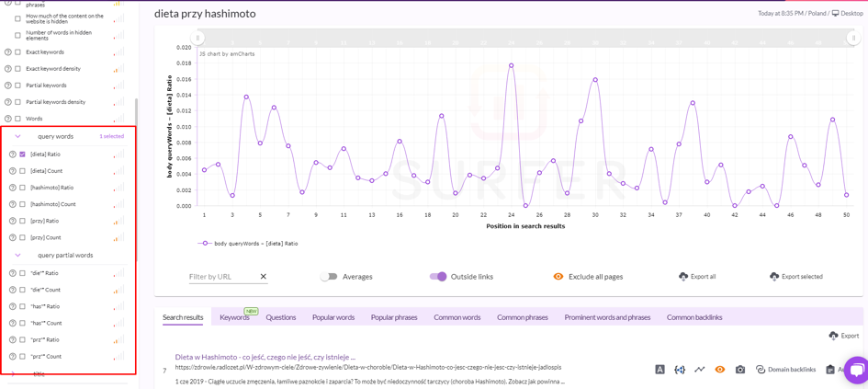
Task: Take page screenshot with camera icon
Action: 740,369
